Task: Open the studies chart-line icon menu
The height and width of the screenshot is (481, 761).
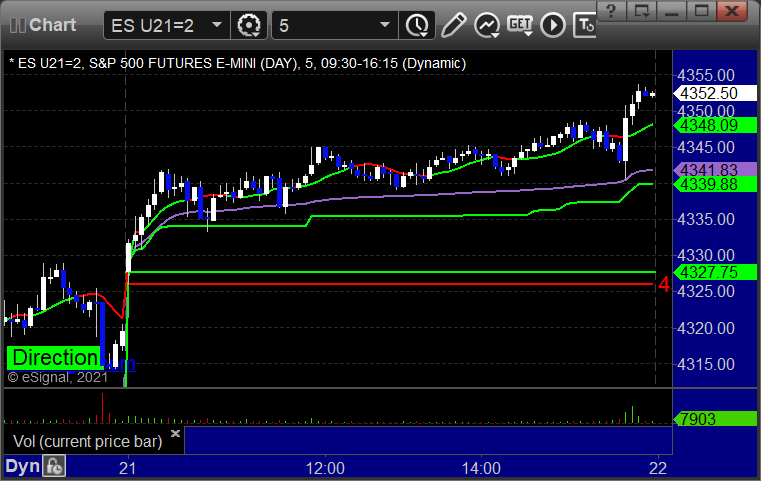Action: [487, 25]
